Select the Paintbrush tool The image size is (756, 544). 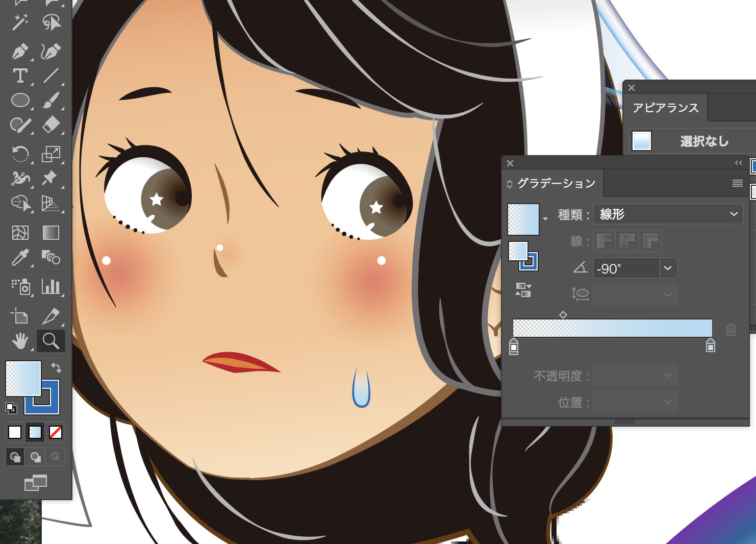[51, 100]
